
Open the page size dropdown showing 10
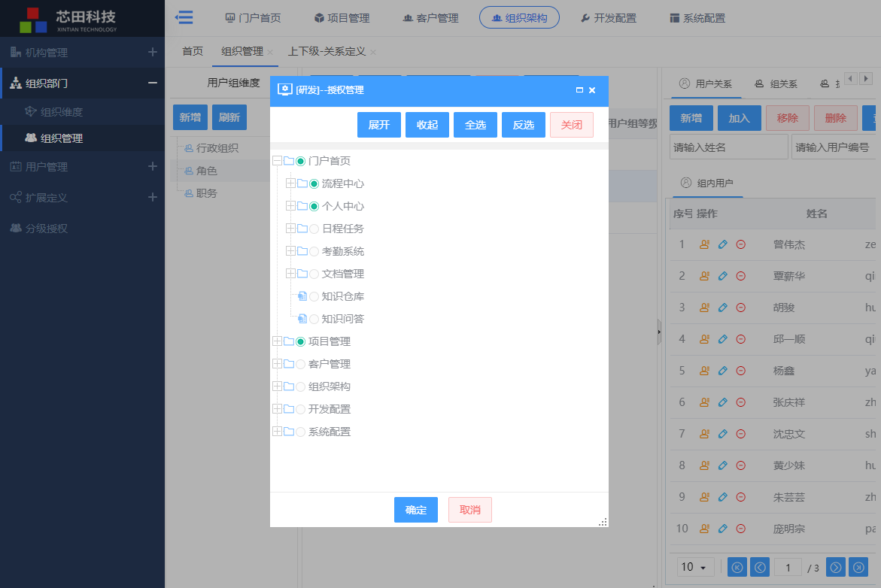696,567
